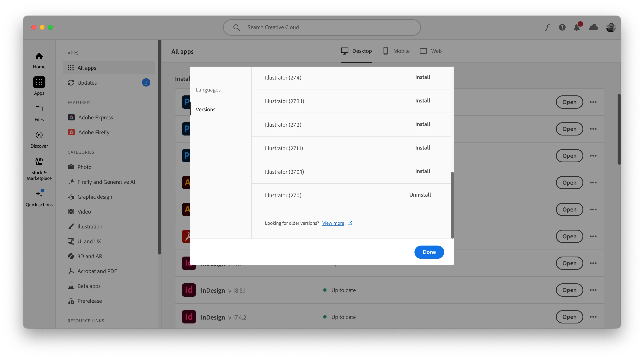Open Files in the left sidebar

click(39, 113)
